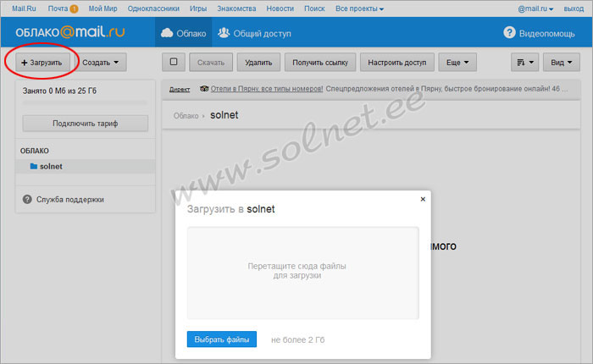The width and height of the screenshot is (593, 364).
Task: Open the Все проекты menu
Action: click(360, 8)
